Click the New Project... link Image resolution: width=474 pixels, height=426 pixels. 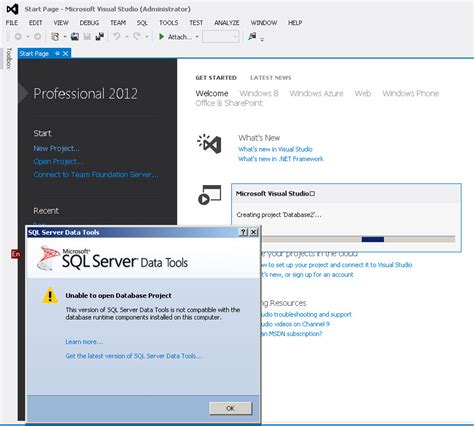pos(56,148)
